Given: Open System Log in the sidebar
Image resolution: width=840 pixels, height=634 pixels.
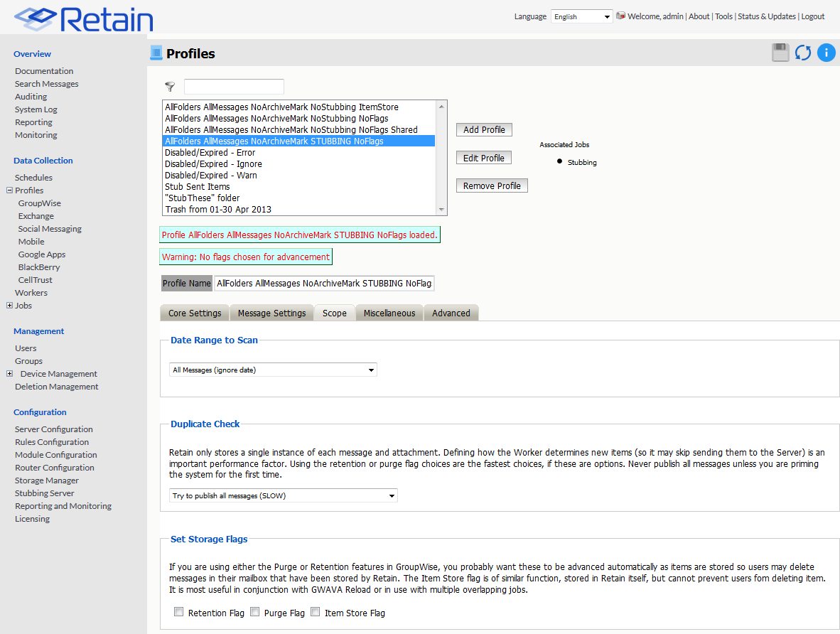Looking at the screenshot, I should (36, 109).
